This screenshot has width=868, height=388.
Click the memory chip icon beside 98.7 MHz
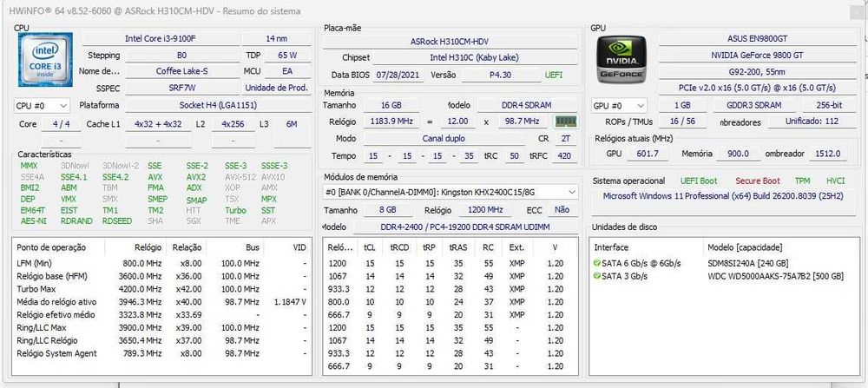click(x=565, y=122)
